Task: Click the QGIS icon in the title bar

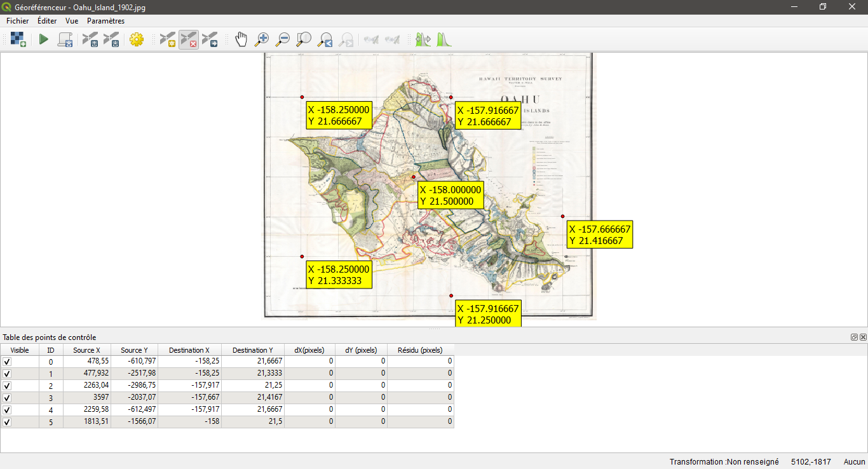Action: 6,7
